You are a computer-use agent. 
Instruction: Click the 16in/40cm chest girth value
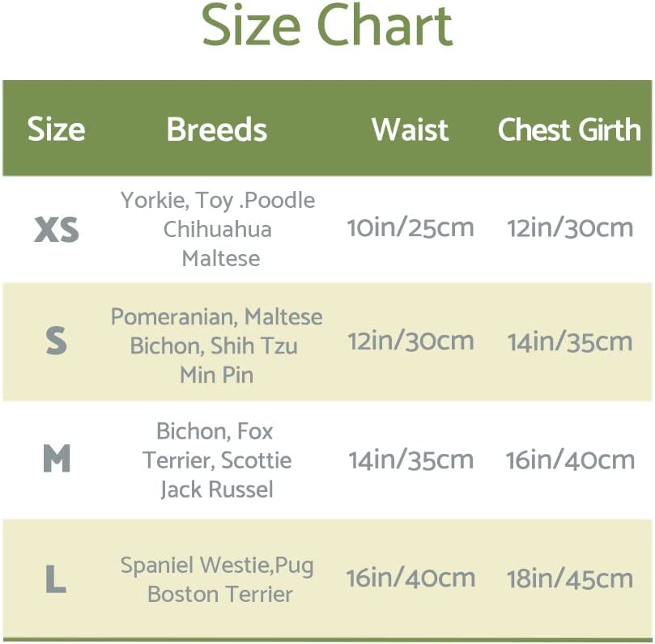pos(570,460)
